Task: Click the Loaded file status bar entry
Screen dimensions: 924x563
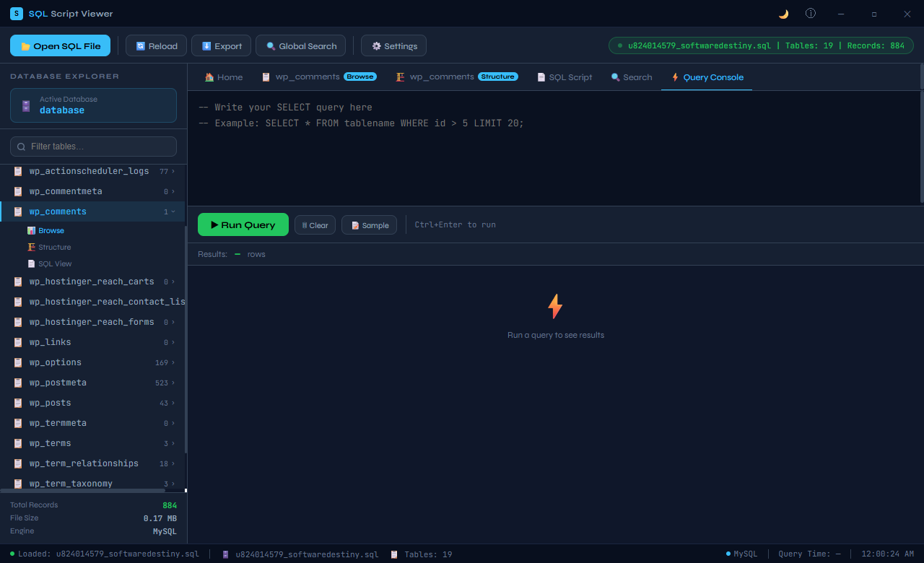Action: pos(105,554)
